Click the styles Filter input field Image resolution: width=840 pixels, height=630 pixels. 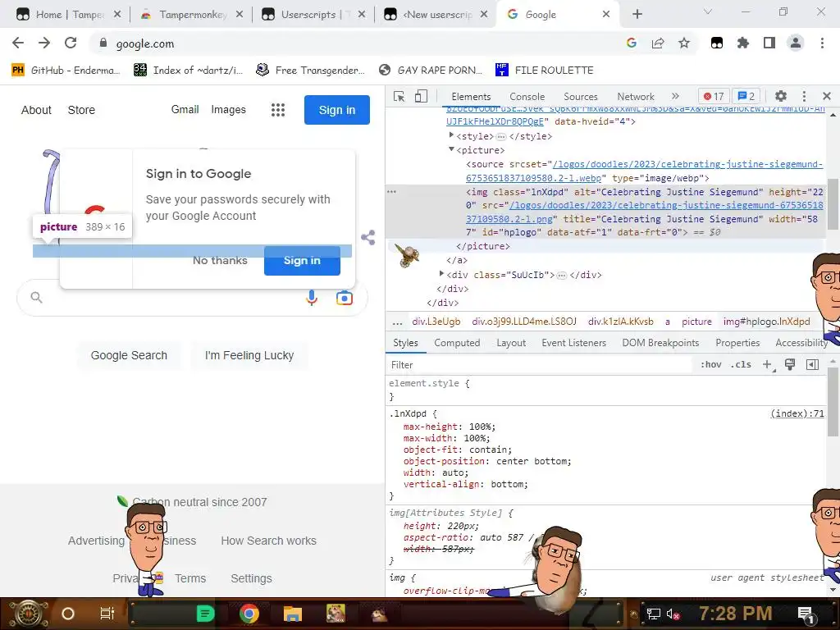point(538,365)
